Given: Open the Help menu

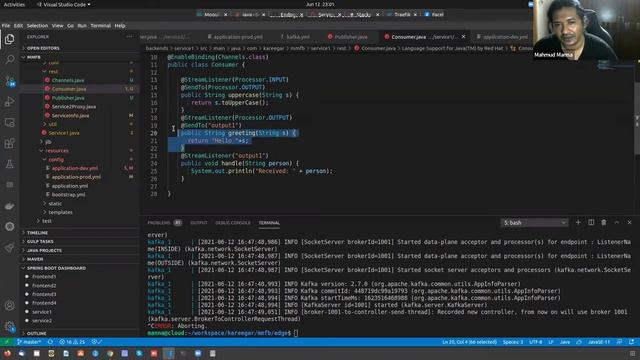Looking at the screenshot, I should pos(120,26).
